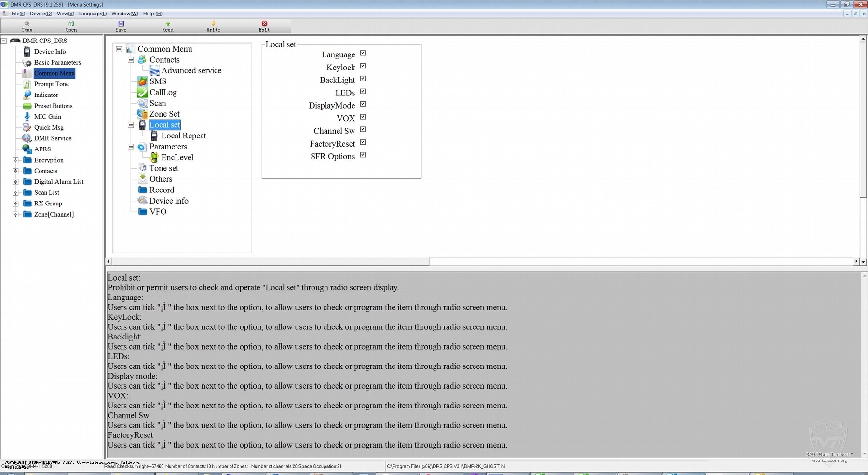868x475 pixels.
Task: Disable the FactoryReset checkbox
Action: click(363, 142)
